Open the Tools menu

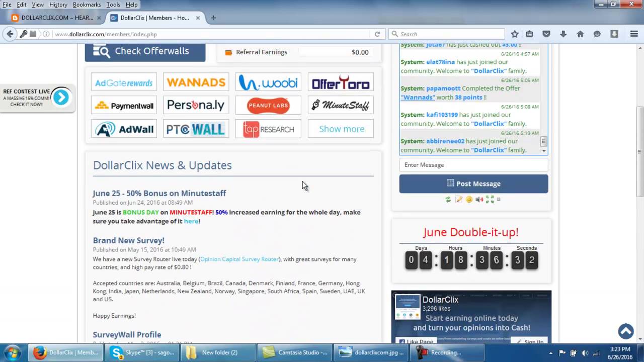click(113, 5)
